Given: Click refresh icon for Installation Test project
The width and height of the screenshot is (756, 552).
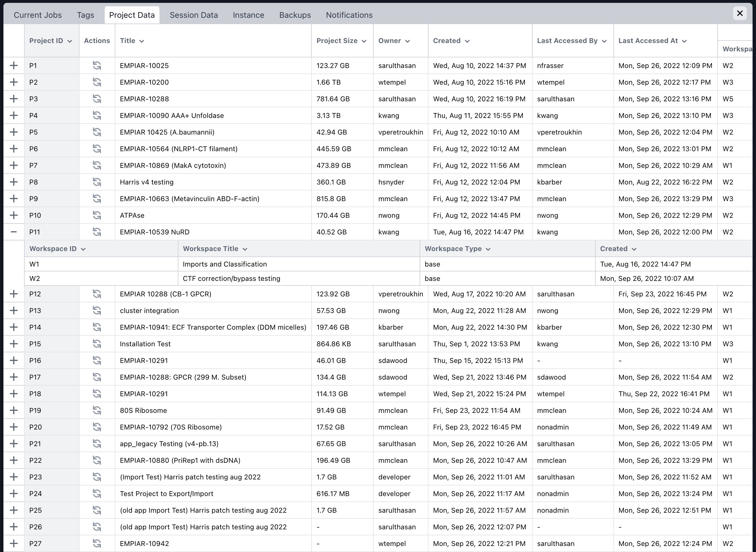Looking at the screenshot, I should [97, 344].
